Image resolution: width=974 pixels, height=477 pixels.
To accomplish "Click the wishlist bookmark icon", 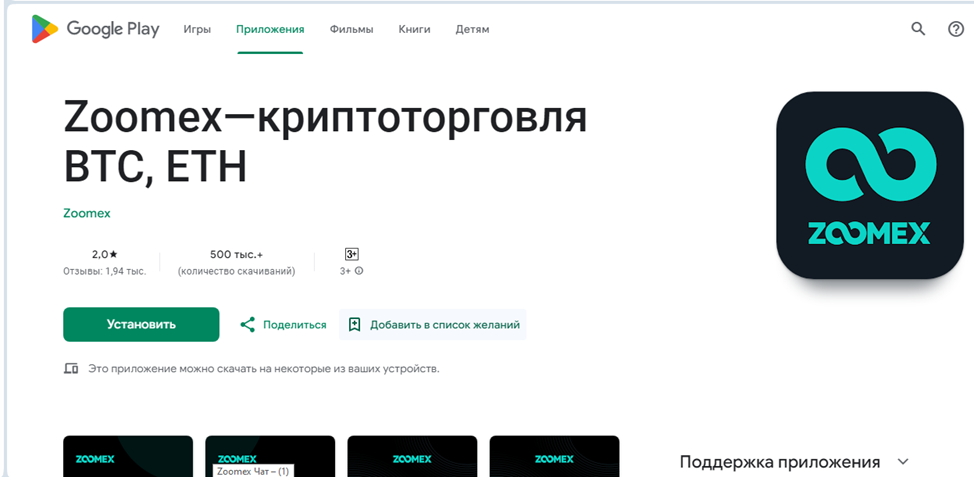I will click(355, 324).
